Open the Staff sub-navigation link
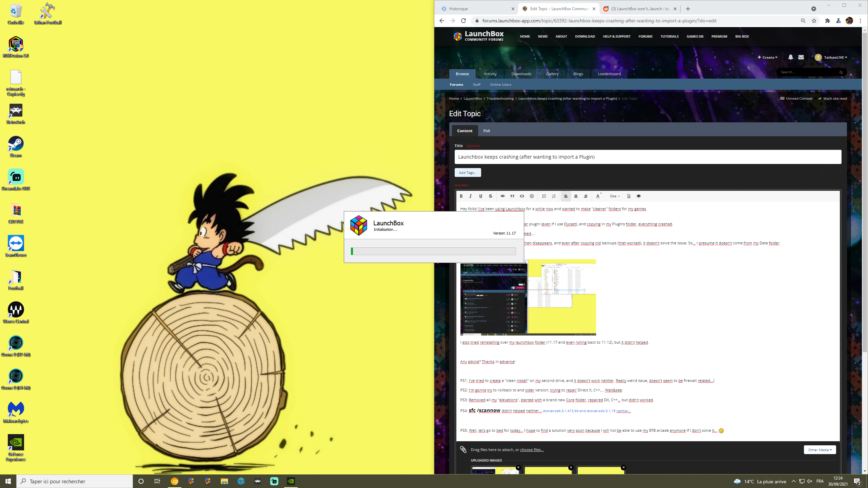868x488 pixels. 476,85
